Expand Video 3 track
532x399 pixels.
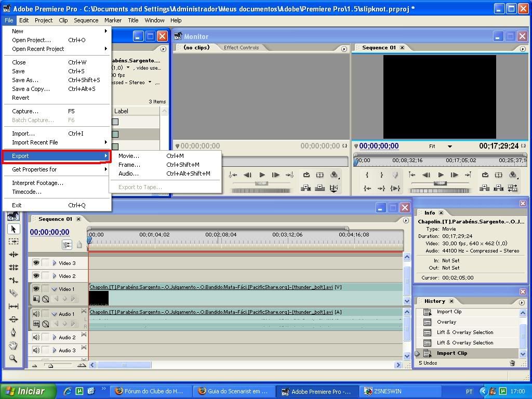coord(54,263)
